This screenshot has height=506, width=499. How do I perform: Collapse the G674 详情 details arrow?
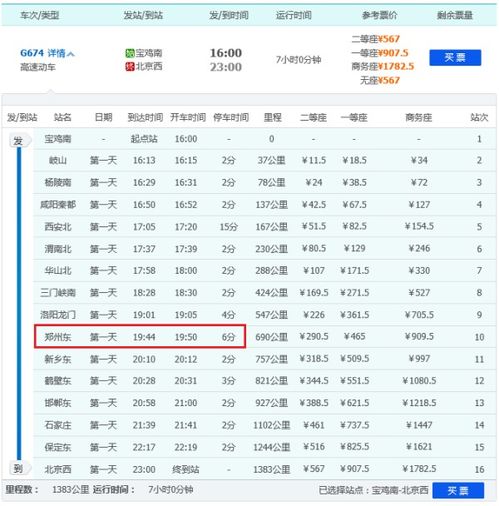pyautogui.click(x=71, y=53)
